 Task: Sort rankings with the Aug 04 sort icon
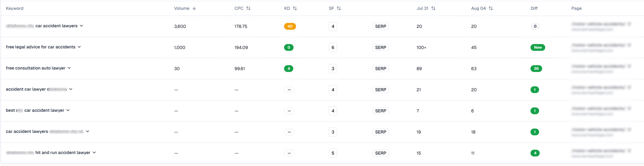pos(491,8)
